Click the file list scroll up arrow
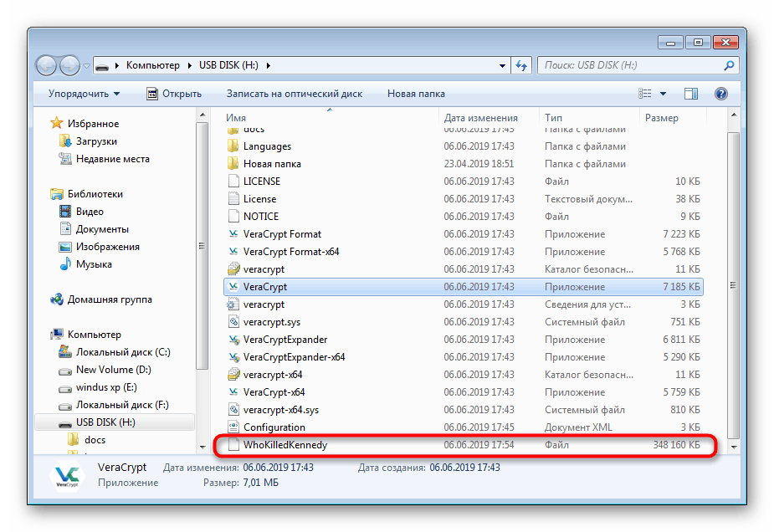 pyautogui.click(x=733, y=115)
